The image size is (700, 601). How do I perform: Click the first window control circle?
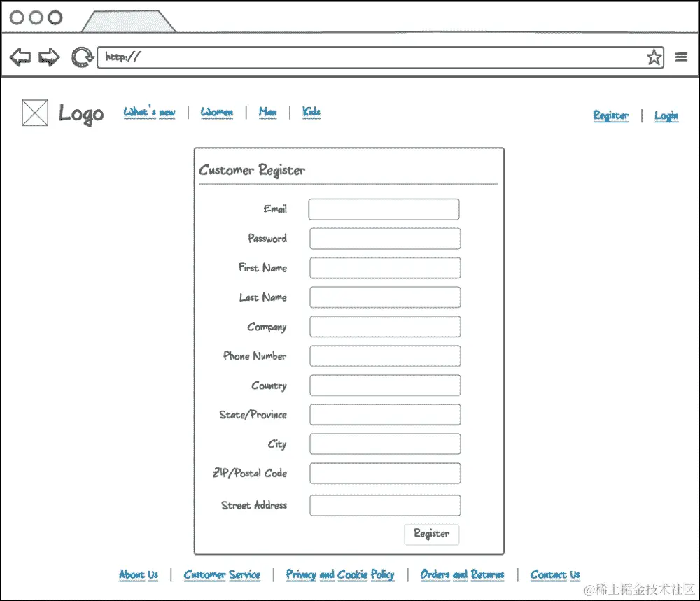click(17, 18)
